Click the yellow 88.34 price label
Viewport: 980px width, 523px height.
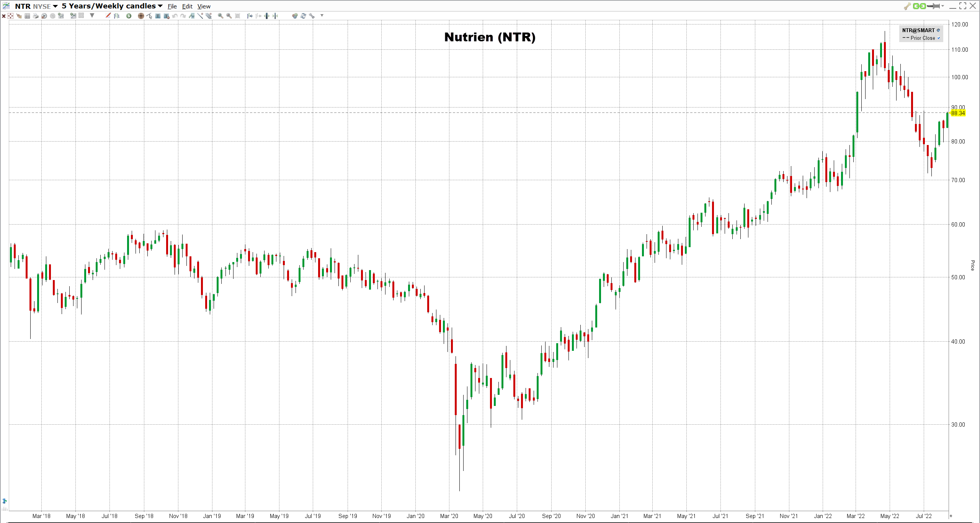958,113
